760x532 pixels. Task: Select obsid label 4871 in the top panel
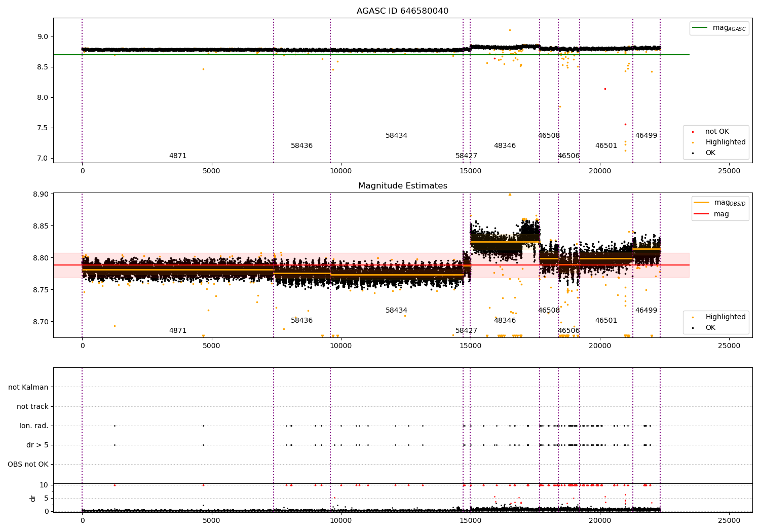coord(178,156)
